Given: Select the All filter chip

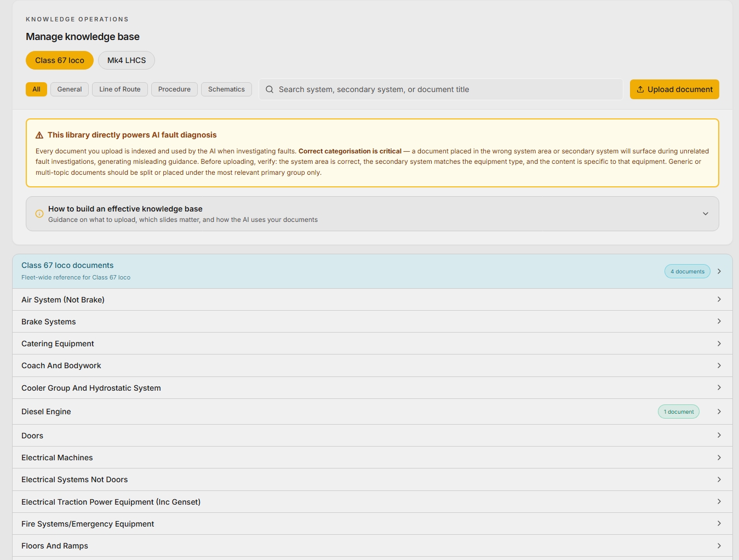Looking at the screenshot, I should pos(36,89).
